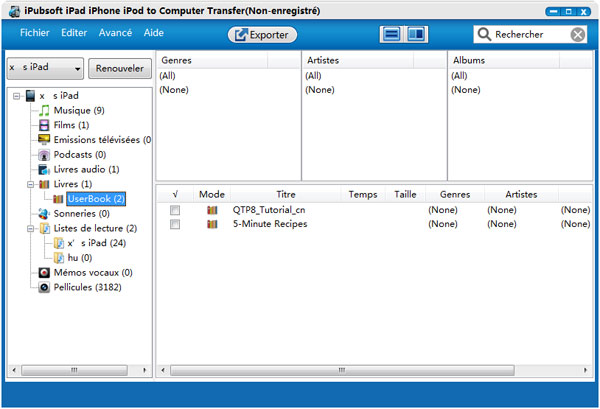The image size is (600, 409).
Task: Select UserBook (2) in the tree
Action: click(96, 199)
